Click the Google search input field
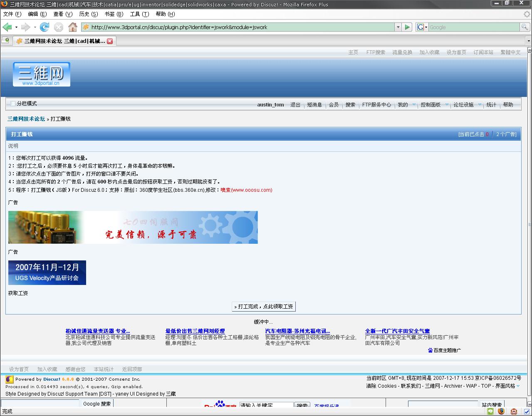Image resolution: width=532 pixels, height=416 pixels. pos(474,27)
